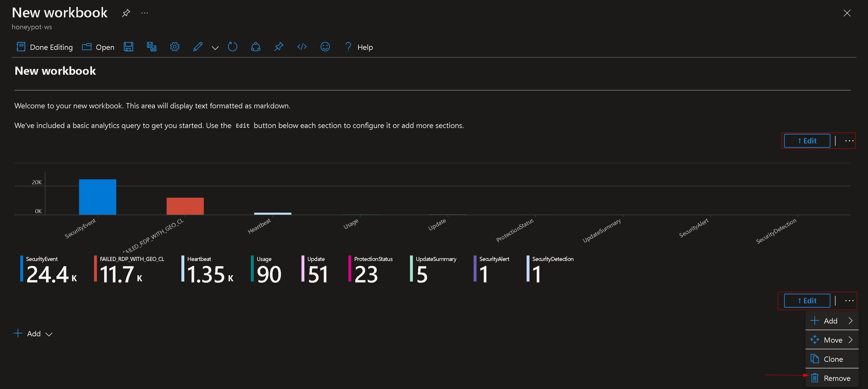Open ellipsis menu for the chart section

tap(849, 301)
